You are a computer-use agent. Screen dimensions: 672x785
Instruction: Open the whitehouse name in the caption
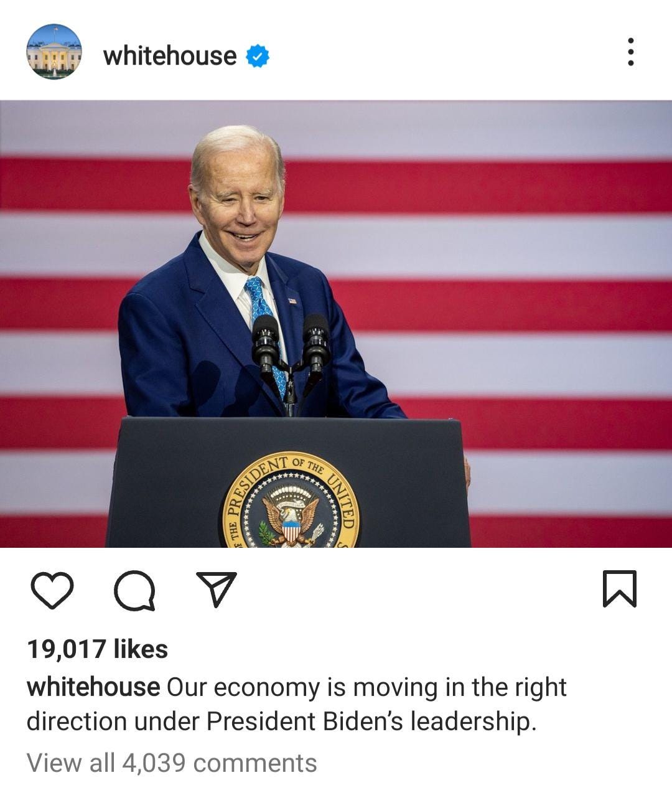click(93, 687)
